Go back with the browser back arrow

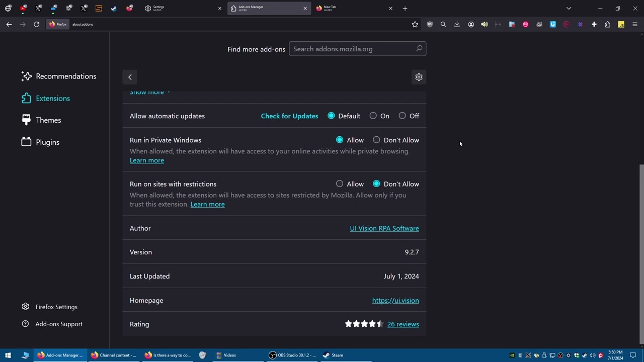point(9,24)
